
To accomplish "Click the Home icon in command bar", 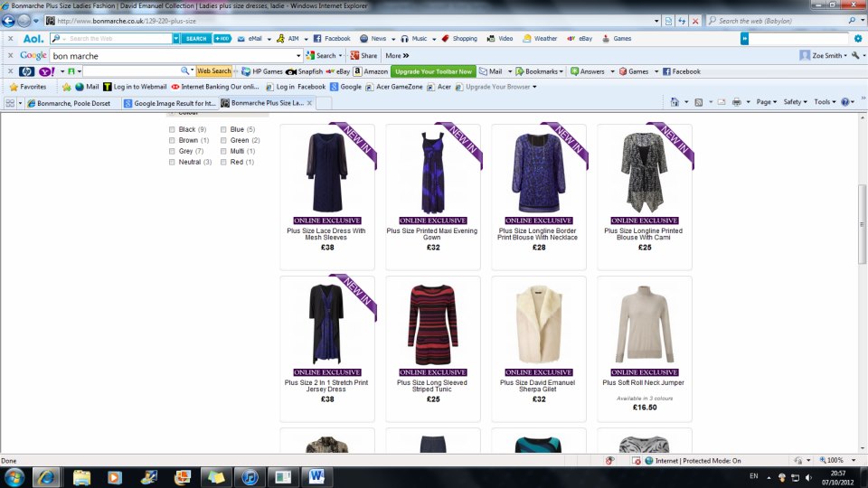I will coord(675,102).
